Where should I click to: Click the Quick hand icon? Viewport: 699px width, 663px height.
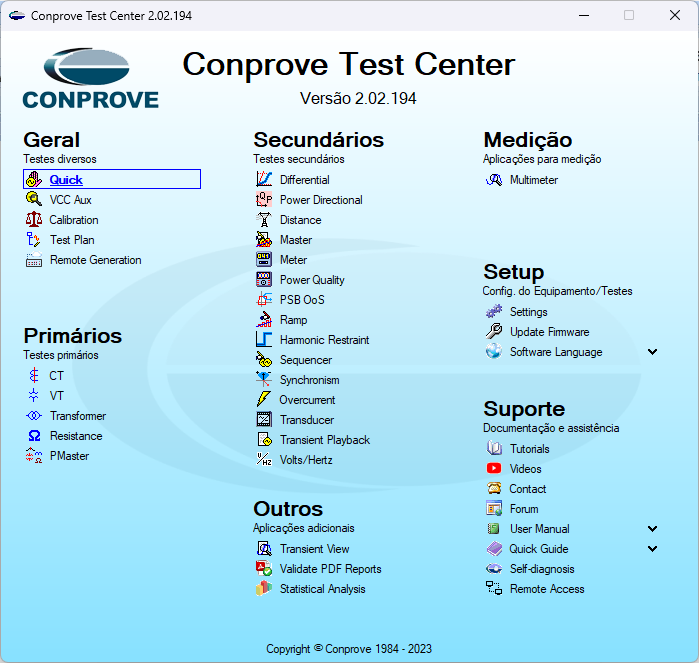coord(33,179)
